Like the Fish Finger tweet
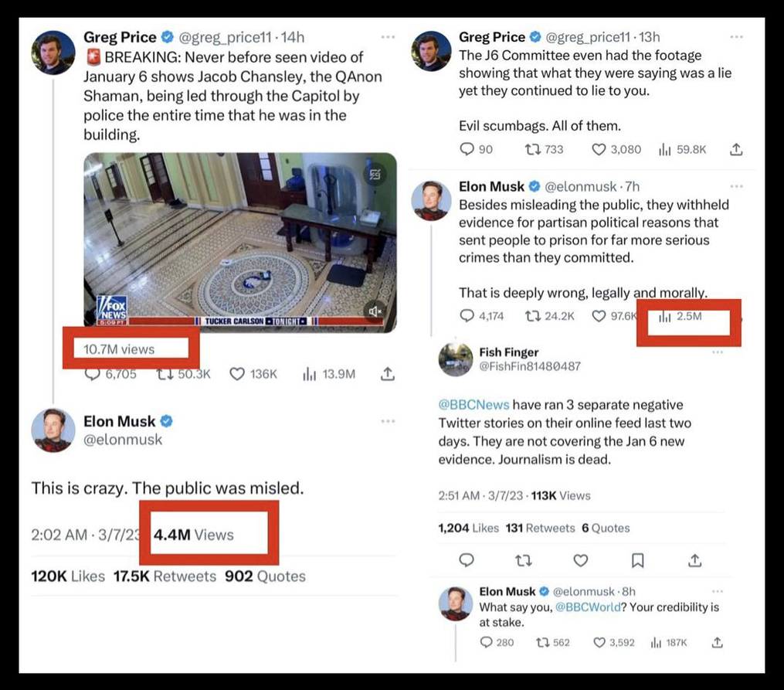This screenshot has width=784, height=690. coord(581,561)
